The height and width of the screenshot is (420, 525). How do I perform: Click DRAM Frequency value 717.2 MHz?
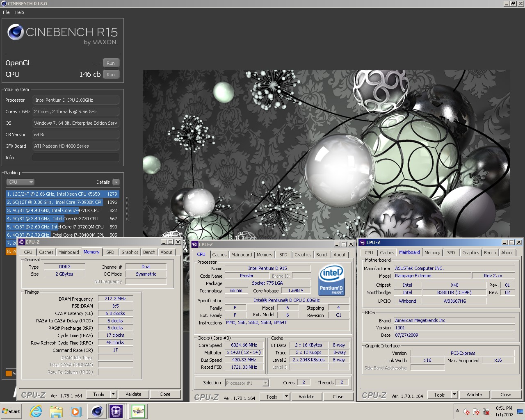click(x=115, y=299)
